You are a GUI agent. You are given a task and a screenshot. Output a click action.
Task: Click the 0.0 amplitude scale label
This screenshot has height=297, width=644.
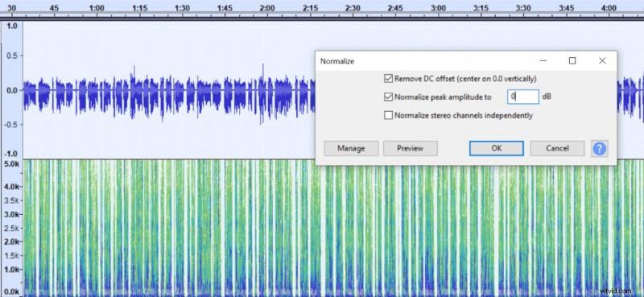pos(13,90)
